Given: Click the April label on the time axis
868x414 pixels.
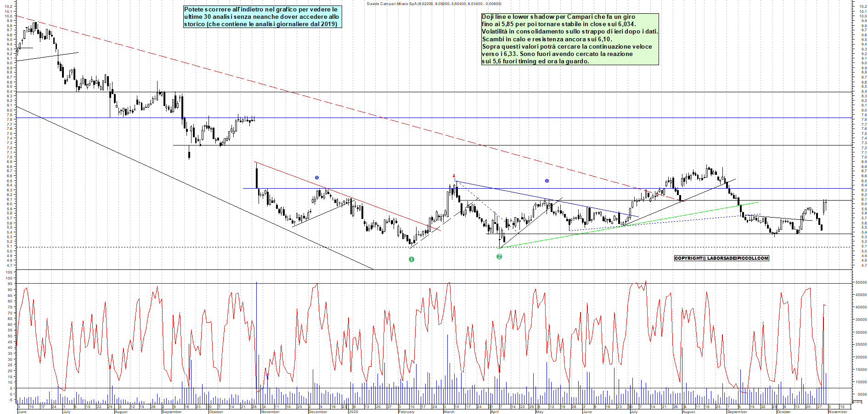Looking at the screenshot, I should pyautogui.click(x=495, y=412).
